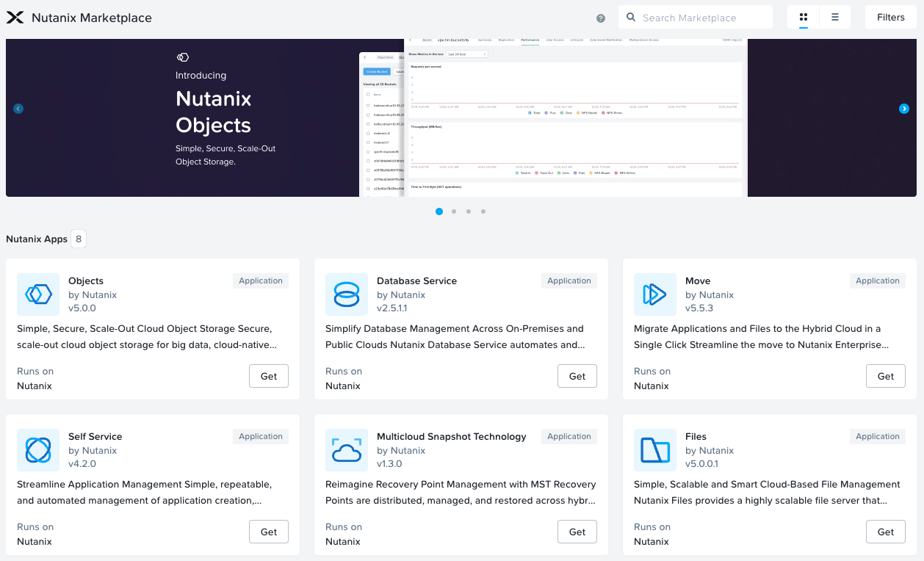Select the first carousel dot

click(439, 211)
